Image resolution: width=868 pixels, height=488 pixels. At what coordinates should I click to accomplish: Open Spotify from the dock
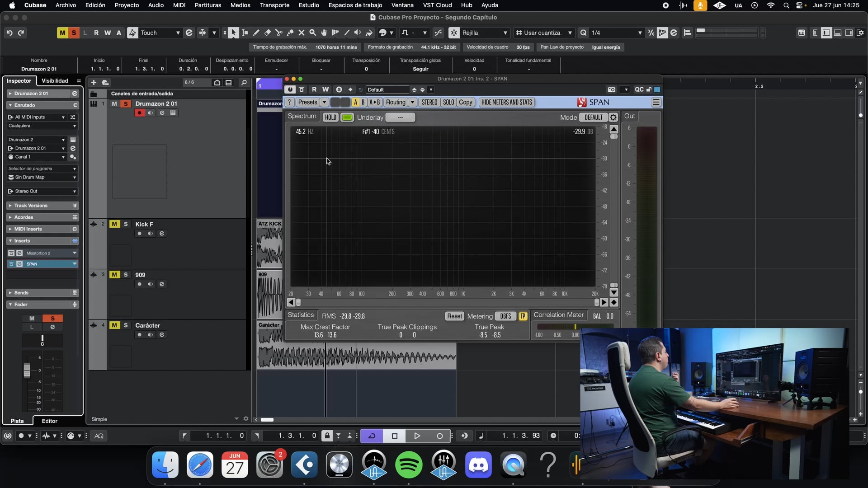(x=409, y=465)
